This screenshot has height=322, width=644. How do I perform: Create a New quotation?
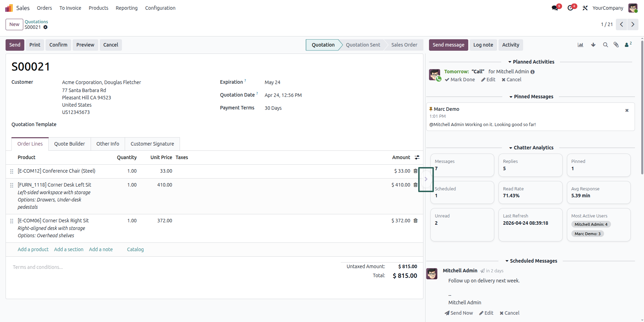coord(14,24)
